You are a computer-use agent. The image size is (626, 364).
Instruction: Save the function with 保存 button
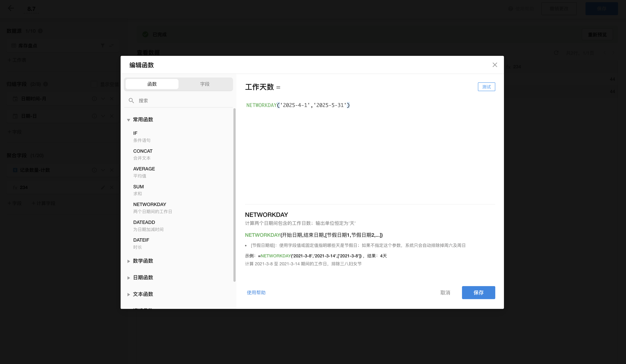pos(478,292)
